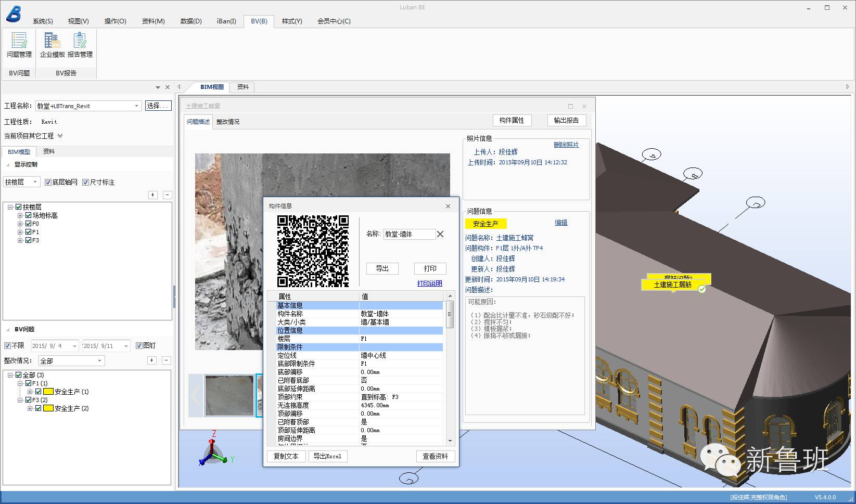Click the minus button above the floor tree

(168, 195)
